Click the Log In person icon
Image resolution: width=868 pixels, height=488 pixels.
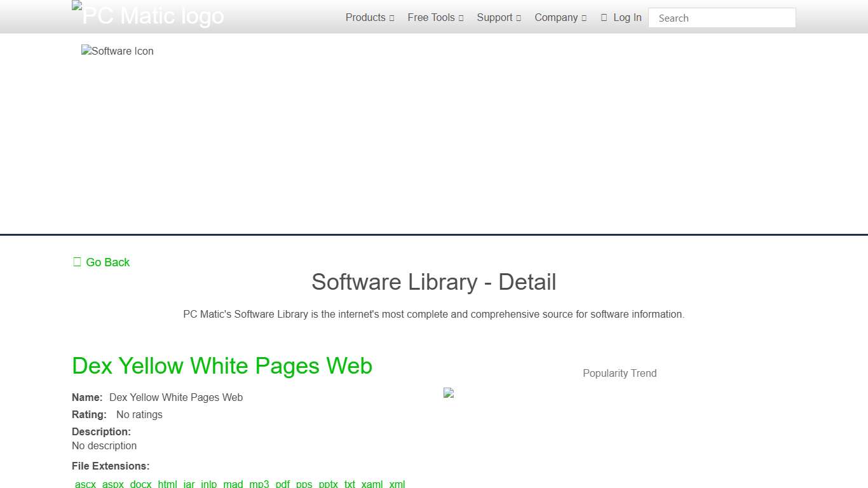click(604, 17)
